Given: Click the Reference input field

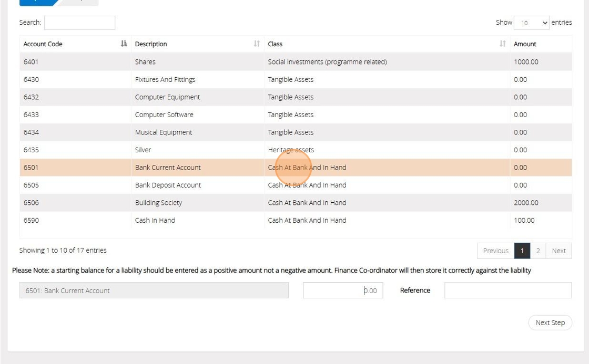Looking at the screenshot, I should pos(507,290).
